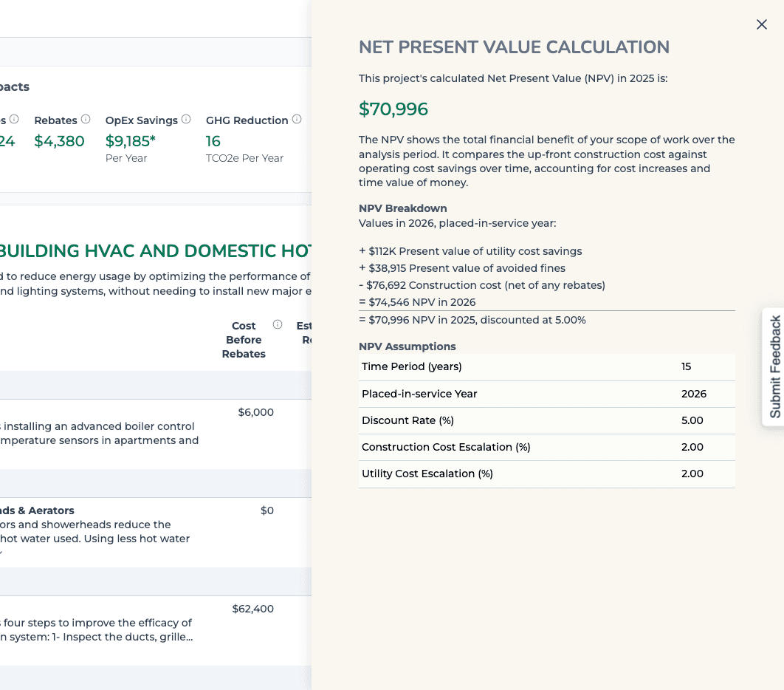
Task: Click the Utility Cost Escalation value 2.00
Action: [x=692, y=474]
